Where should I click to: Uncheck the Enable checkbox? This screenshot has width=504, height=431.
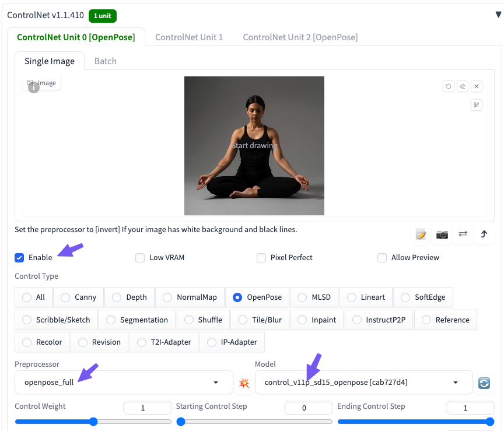click(19, 257)
